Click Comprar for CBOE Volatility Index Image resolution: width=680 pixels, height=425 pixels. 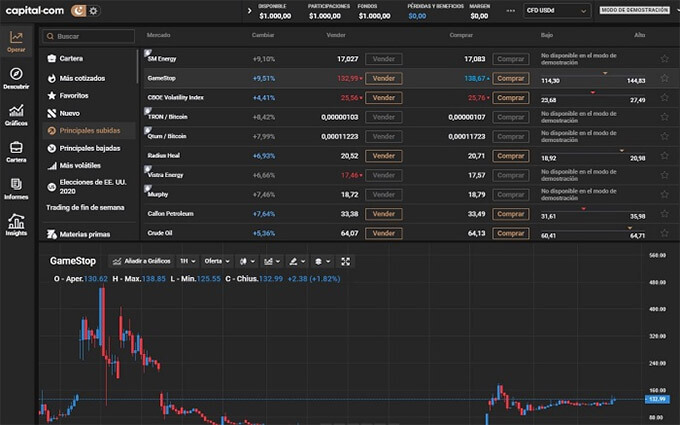(x=511, y=98)
